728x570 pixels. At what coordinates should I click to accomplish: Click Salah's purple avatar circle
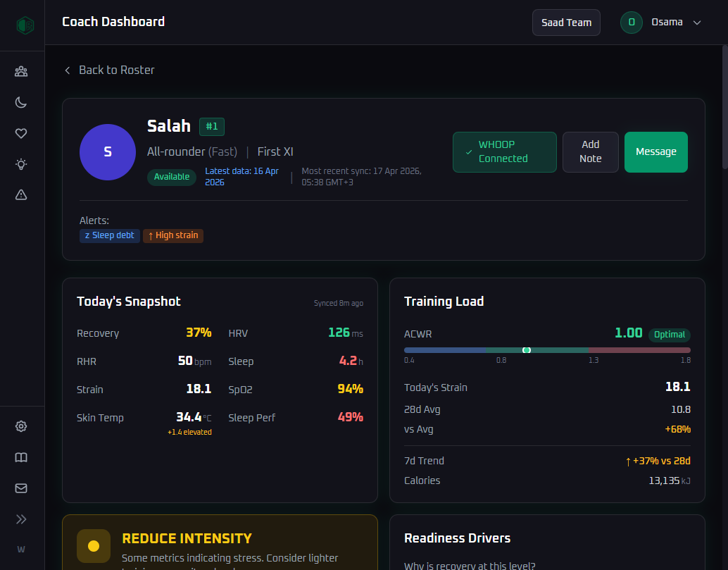108,152
